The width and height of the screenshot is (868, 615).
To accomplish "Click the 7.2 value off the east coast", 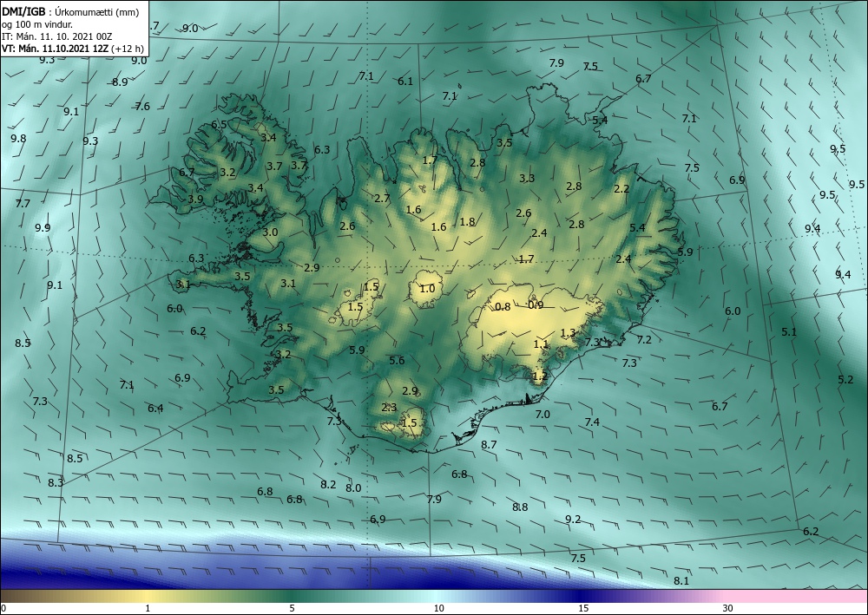I will point(644,339).
